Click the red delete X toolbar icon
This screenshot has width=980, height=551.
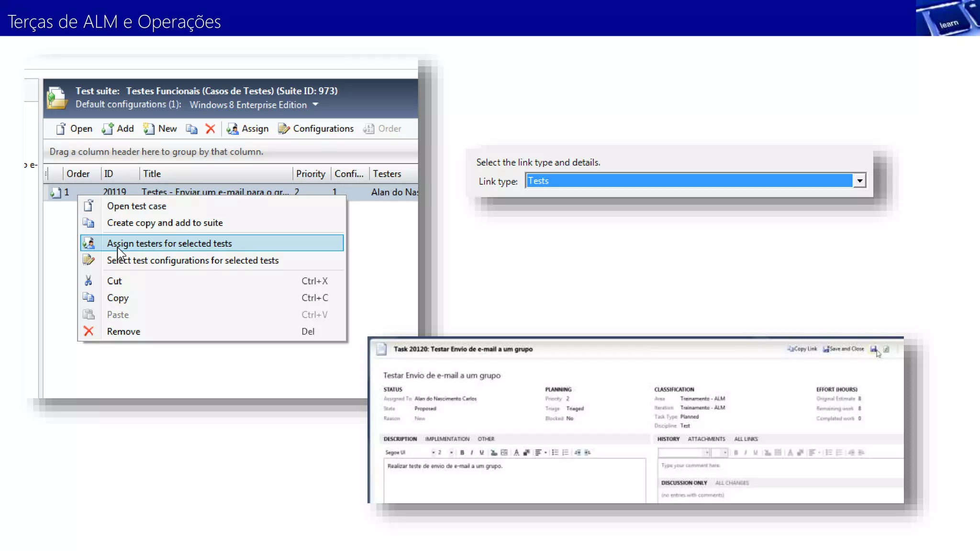point(210,129)
